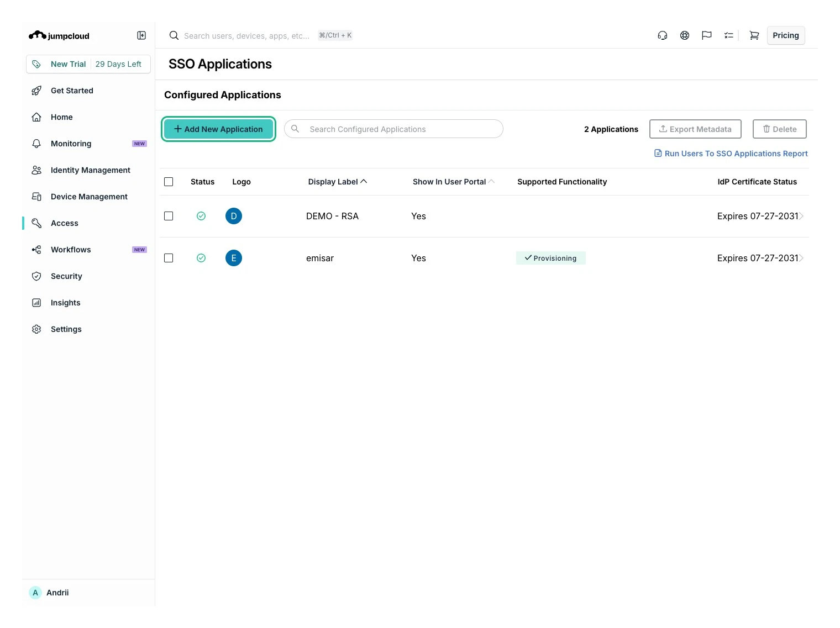Click the Provisioning badge for emisar

[x=551, y=258]
